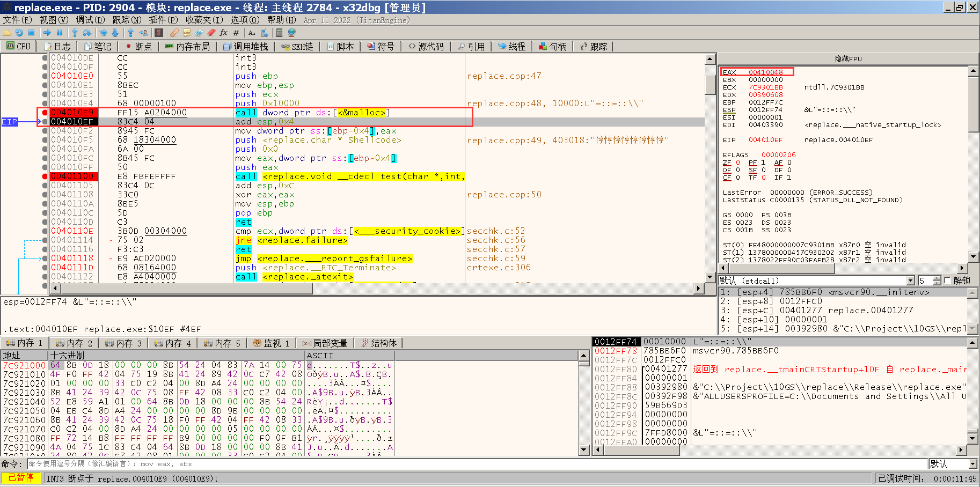Open the calculator tool icon
The height and width of the screenshot is (487, 980).
(x=279, y=33)
